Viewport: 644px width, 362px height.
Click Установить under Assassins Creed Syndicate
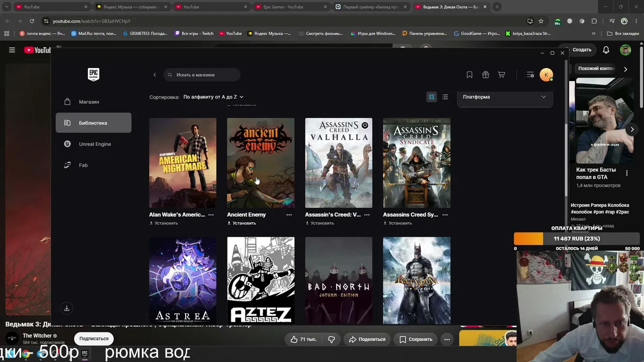pos(398,223)
